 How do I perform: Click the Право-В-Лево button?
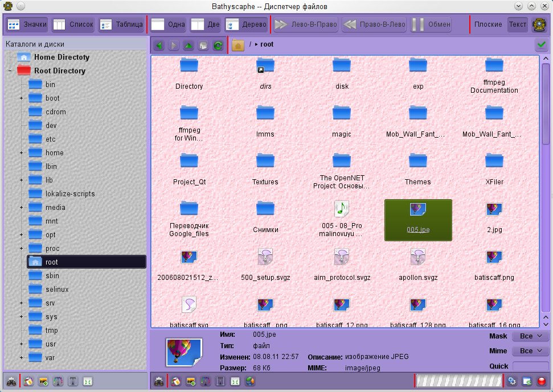click(374, 24)
